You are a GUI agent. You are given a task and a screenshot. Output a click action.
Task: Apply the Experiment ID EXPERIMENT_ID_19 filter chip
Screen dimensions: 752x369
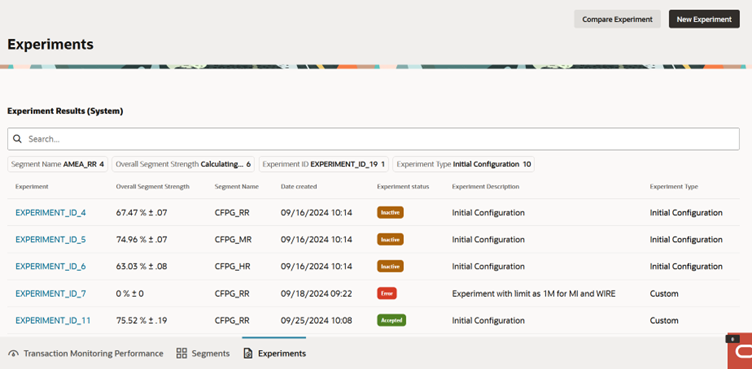tap(324, 164)
